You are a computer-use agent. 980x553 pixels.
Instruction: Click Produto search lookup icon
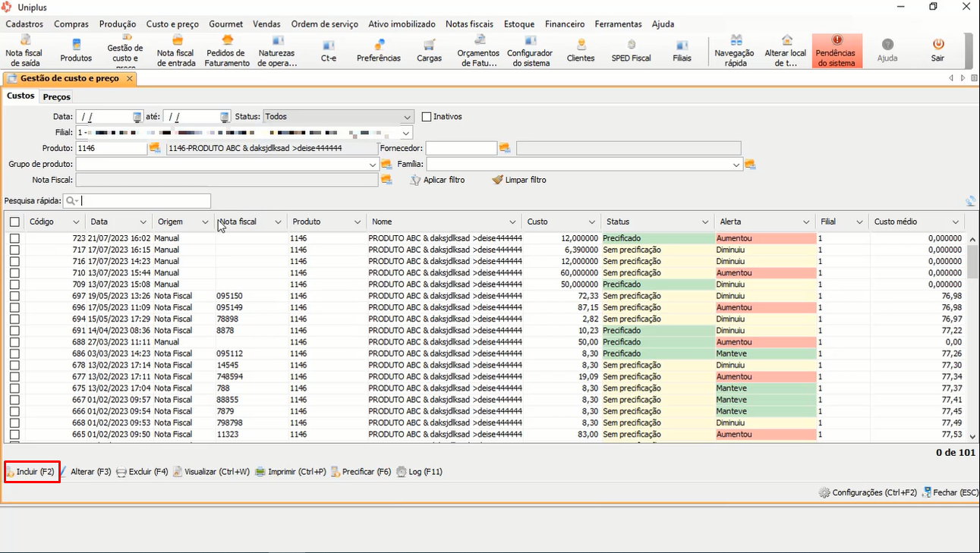[x=155, y=148]
